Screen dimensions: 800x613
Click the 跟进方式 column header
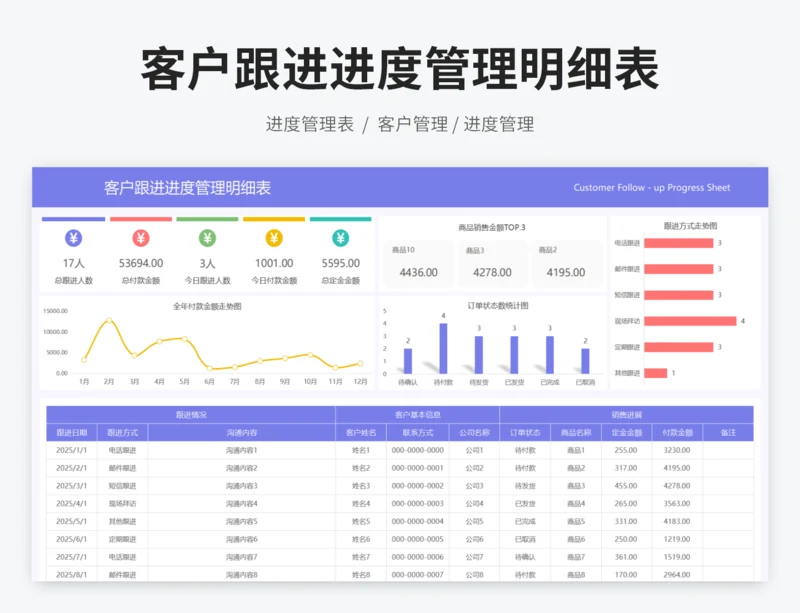coord(122,432)
